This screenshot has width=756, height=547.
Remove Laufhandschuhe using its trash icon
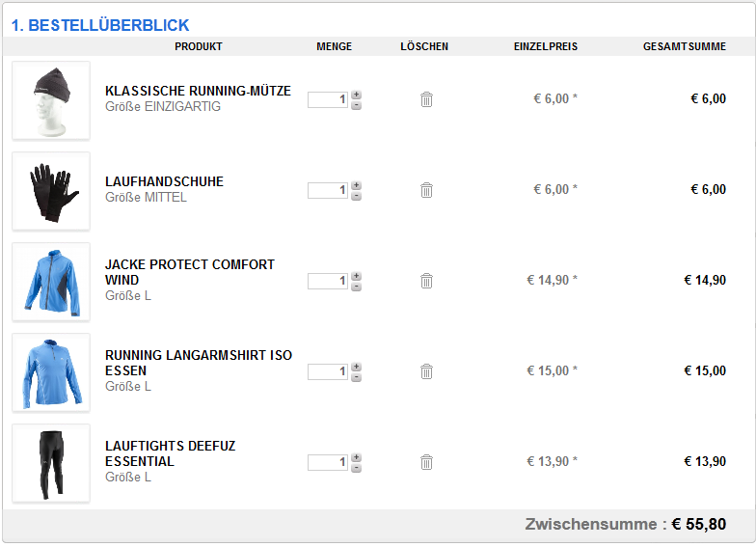426,190
